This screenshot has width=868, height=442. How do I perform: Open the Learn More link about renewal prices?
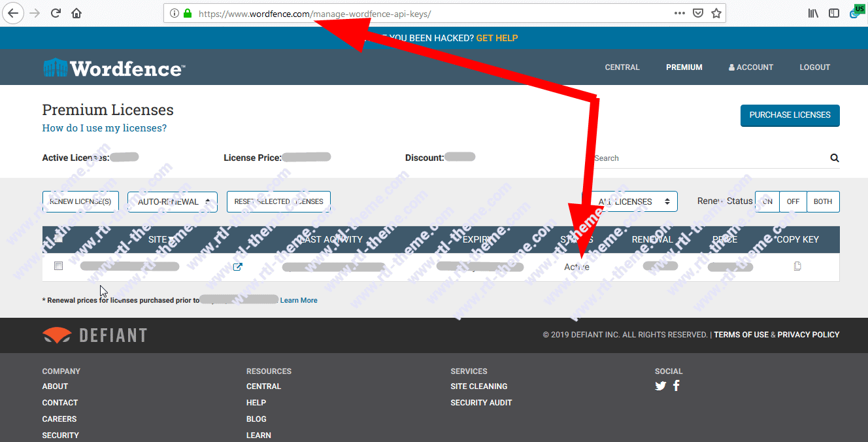pyautogui.click(x=299, y=300)
